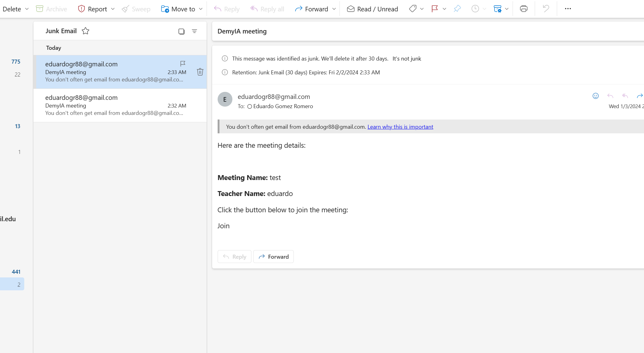Delete the 2:33 AM email via trash icon
Image resolution: width=644 pixels, height=353 pixels.
click(x=200, y=72)
